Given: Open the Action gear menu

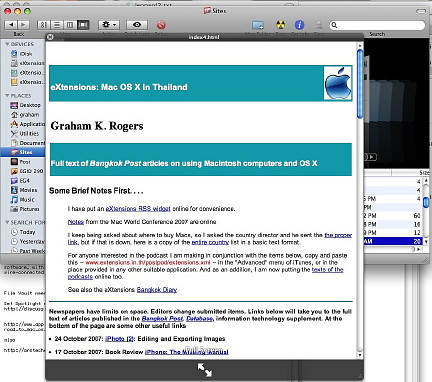Looking at the screenshot, I should (x=109, y=25).
